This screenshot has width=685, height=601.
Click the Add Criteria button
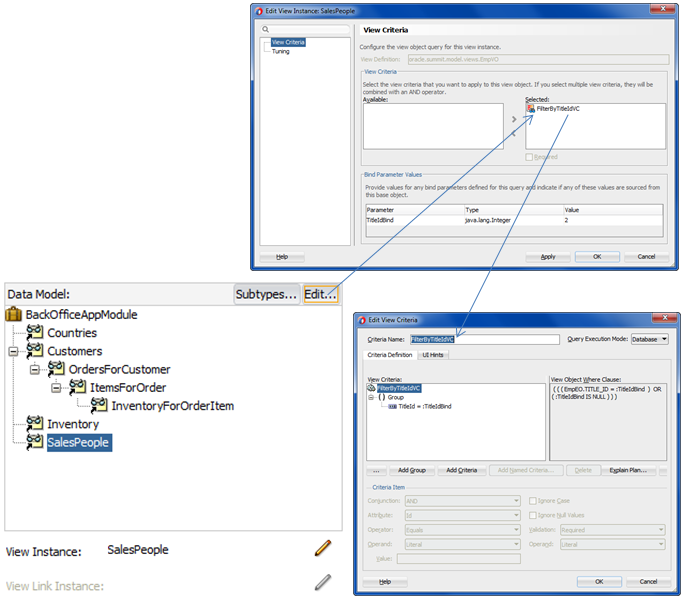coord(461,470)
